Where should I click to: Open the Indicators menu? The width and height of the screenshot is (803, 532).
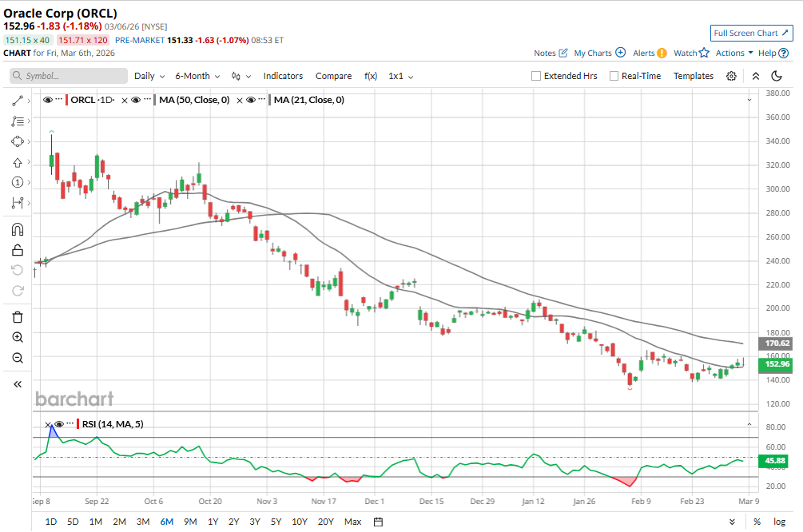pos(283,76)
